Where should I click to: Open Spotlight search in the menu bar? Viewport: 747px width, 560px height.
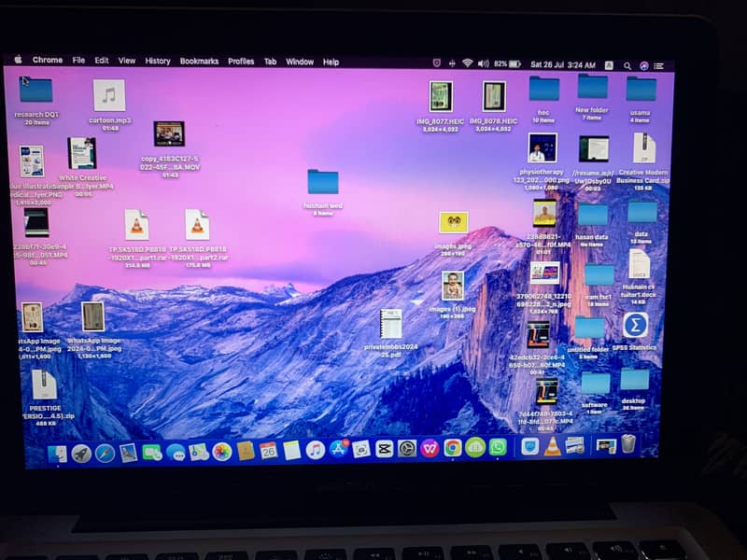[x=627, y=65]
